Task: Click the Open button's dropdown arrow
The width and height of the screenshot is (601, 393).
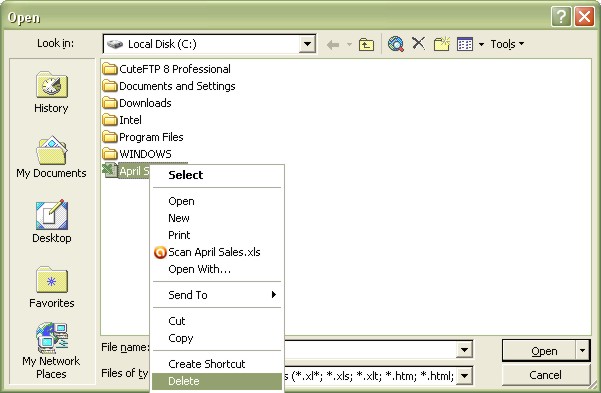Action: click(582, 350)
